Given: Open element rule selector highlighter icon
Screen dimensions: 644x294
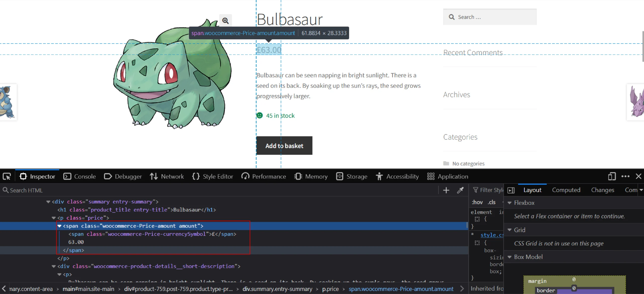Looking at the screenshot, I should coord(477,219).
